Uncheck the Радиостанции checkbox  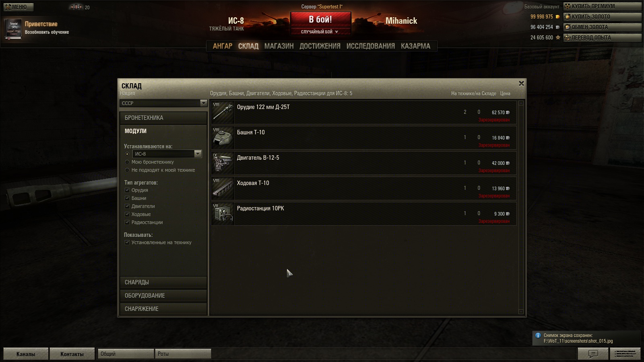coord(127,222)
